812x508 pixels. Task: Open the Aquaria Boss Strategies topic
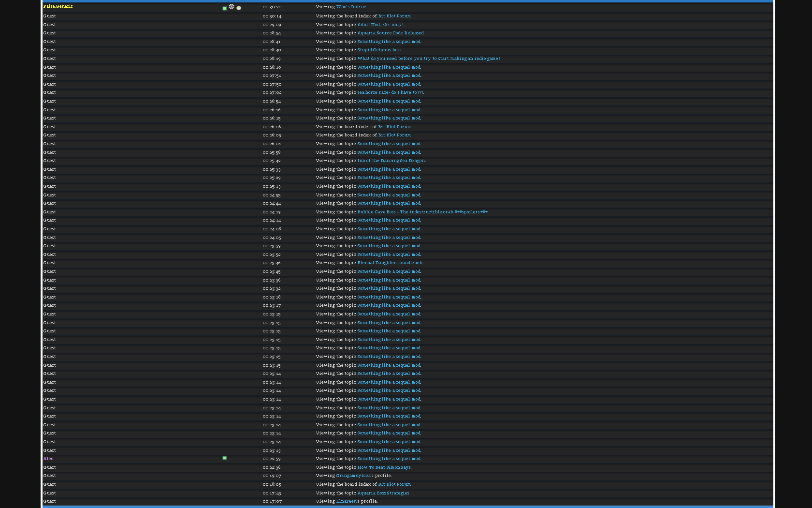tap(383, 493)
